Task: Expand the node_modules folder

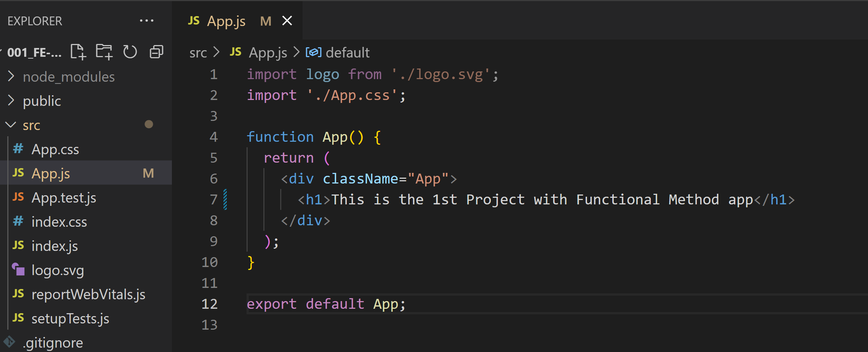Action: coord(11,76)
